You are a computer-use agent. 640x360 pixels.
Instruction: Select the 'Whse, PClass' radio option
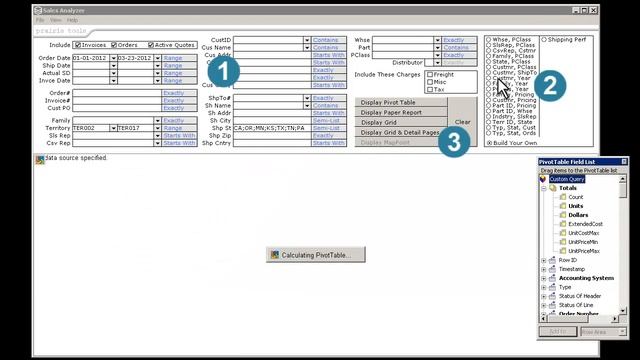489,40
